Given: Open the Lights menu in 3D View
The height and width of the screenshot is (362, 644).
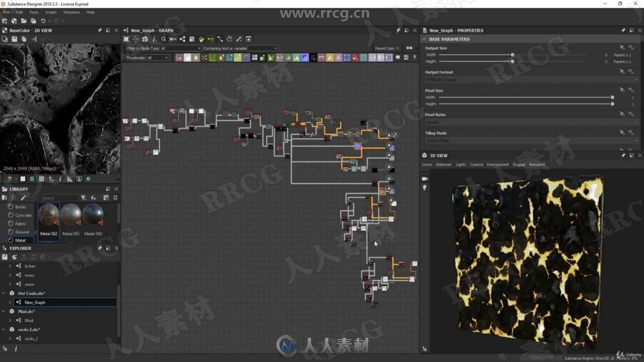Looking at the screenshot, I should 461,164.
